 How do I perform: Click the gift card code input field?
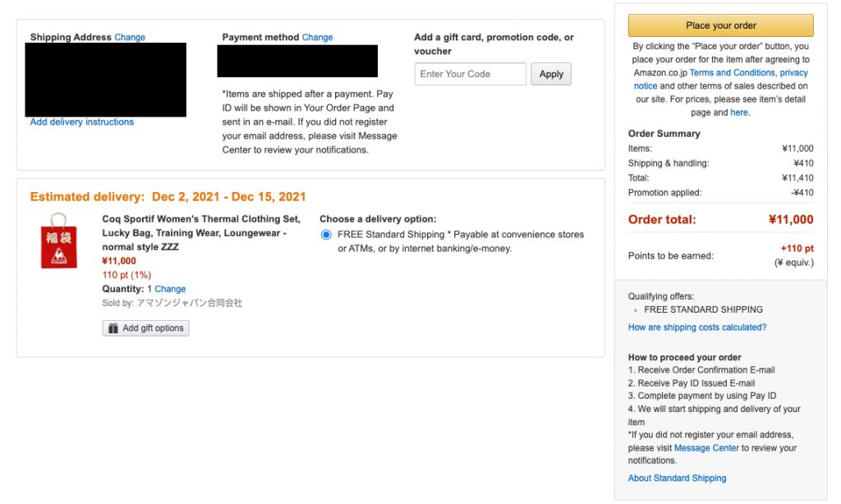point(470,74)
